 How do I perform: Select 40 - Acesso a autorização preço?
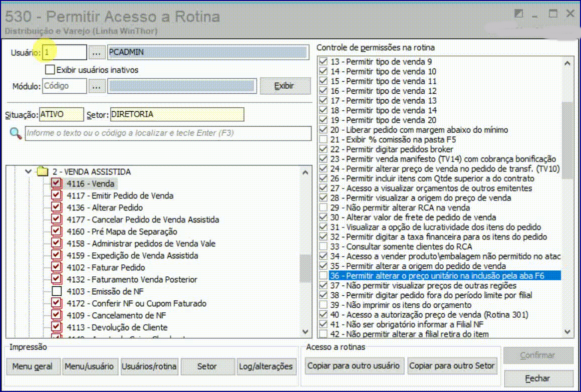(429, 315)
